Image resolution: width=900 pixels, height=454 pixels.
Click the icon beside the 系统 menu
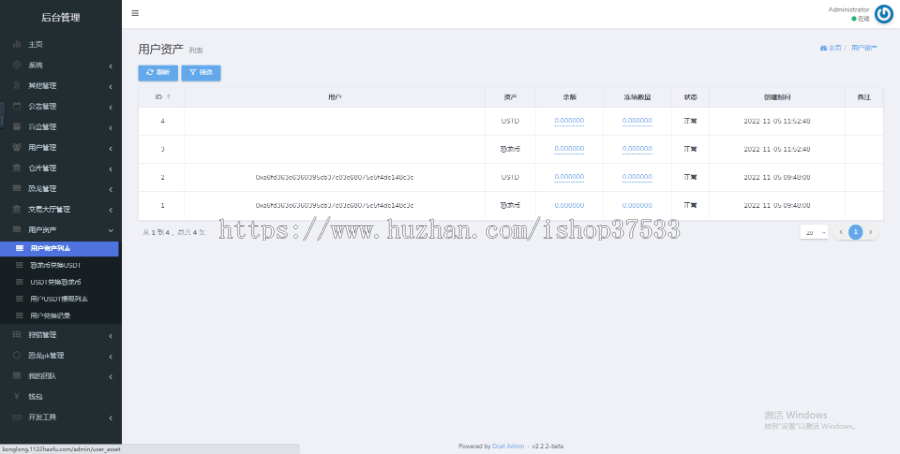(17, 65)
